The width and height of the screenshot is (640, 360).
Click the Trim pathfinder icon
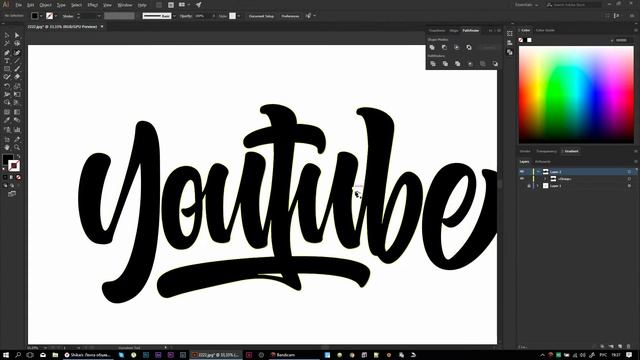pos(445,64)
